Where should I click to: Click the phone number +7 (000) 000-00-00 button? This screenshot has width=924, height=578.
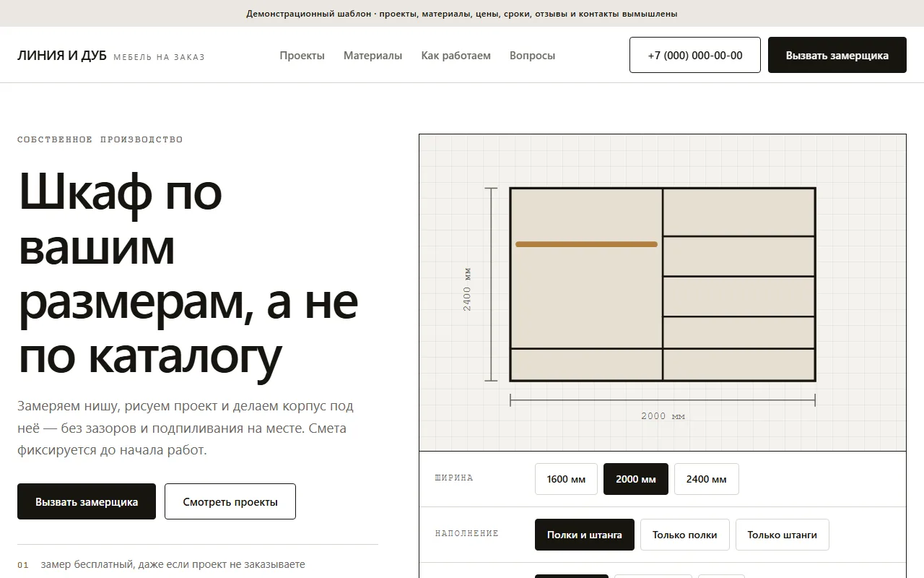[695, 55]
